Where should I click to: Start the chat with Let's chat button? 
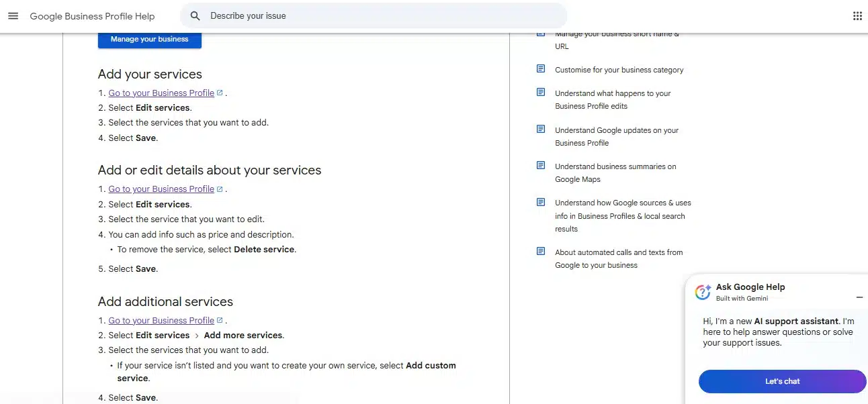783,381
